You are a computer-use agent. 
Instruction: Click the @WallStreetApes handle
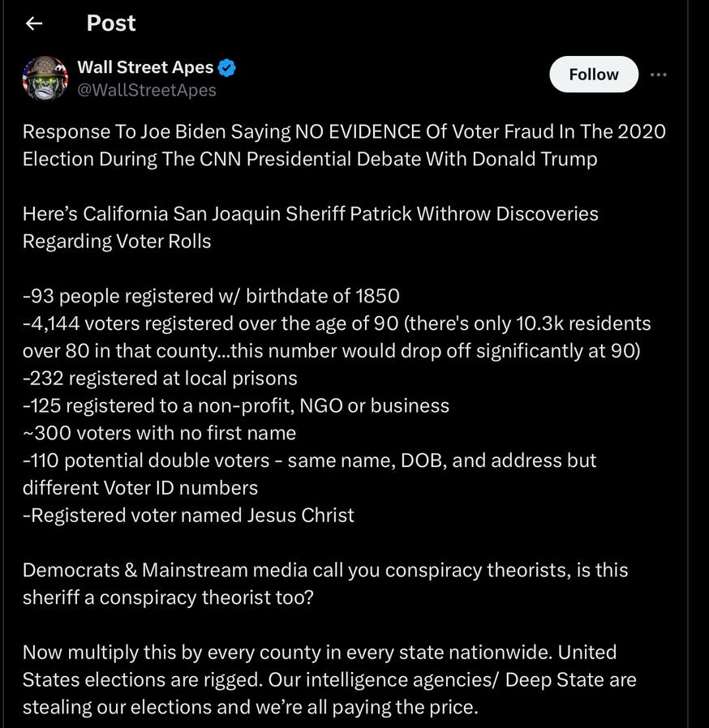tap(147, 90)
